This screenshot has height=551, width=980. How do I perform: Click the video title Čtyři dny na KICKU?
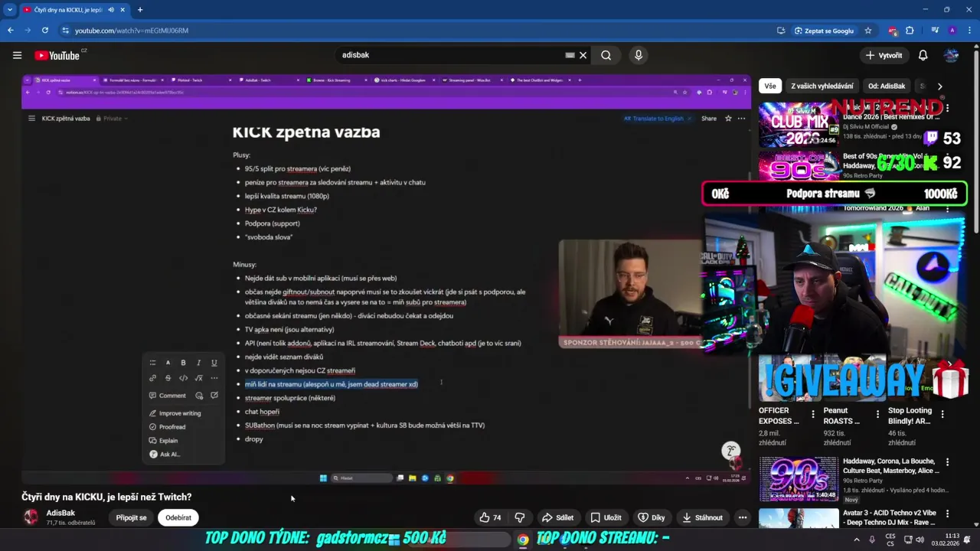pyautogui.click(x=106, y=497)
